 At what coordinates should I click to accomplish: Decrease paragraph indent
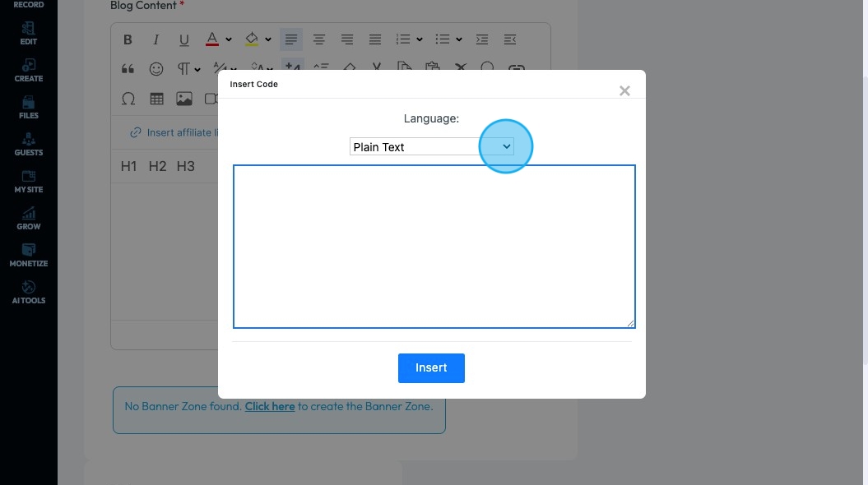coord(510,39)
